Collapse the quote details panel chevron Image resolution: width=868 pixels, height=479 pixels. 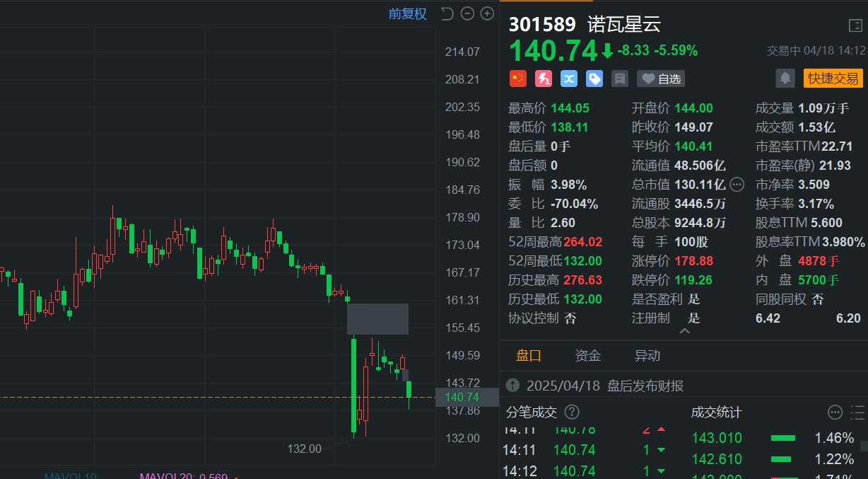(x=684, y=331)
